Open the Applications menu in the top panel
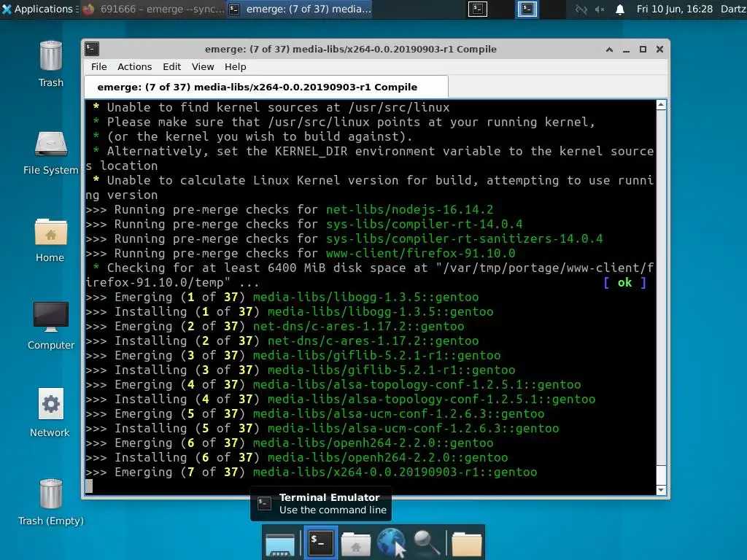The width and height of the screenshot is (747, 560). click(39, 9)
